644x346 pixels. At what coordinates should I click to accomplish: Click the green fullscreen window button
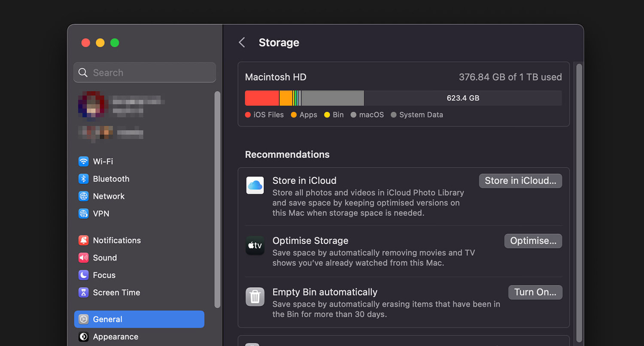pos(115,42)
